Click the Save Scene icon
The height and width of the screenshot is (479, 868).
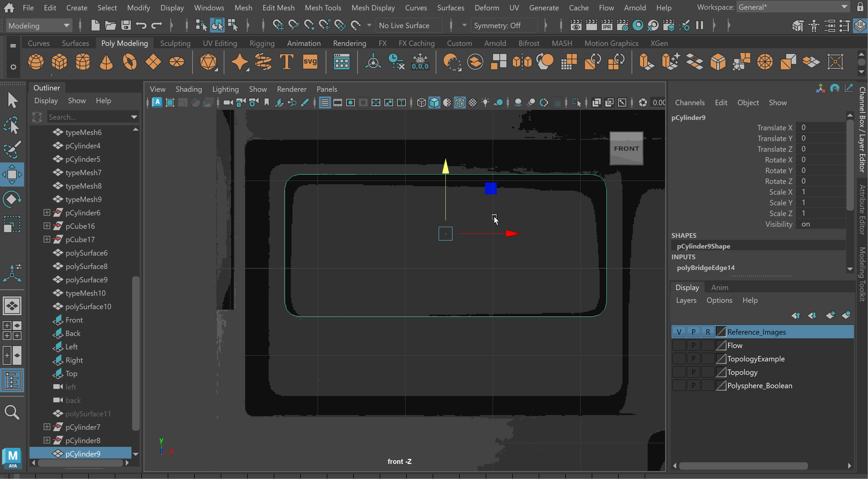tap(126, 25)
